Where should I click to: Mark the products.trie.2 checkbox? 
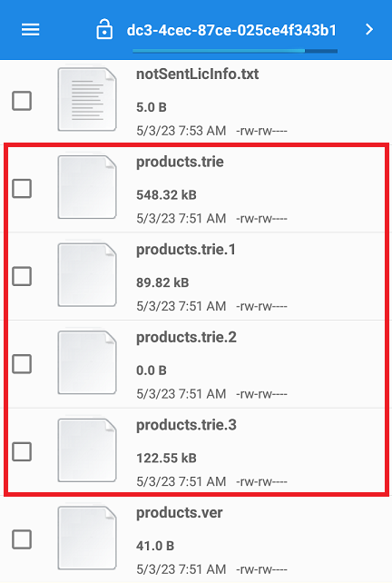[22, 364]
